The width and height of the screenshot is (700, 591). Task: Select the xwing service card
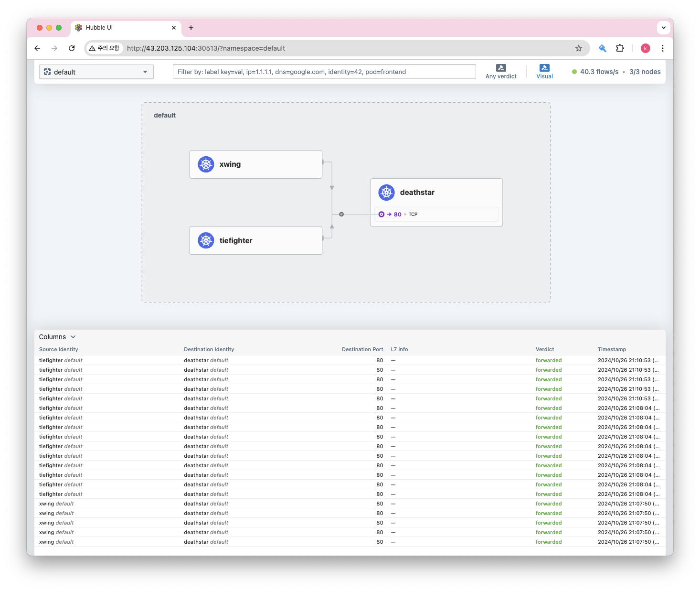pos(256,164)
